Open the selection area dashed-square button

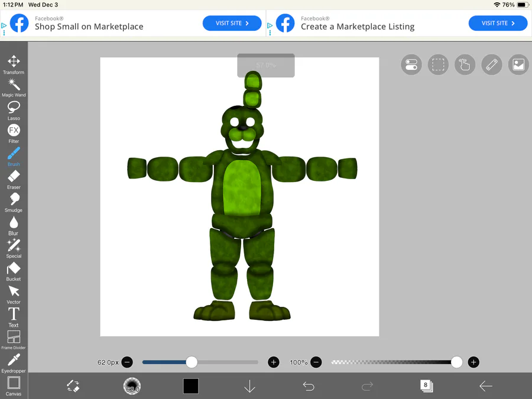tap(438, 64)
